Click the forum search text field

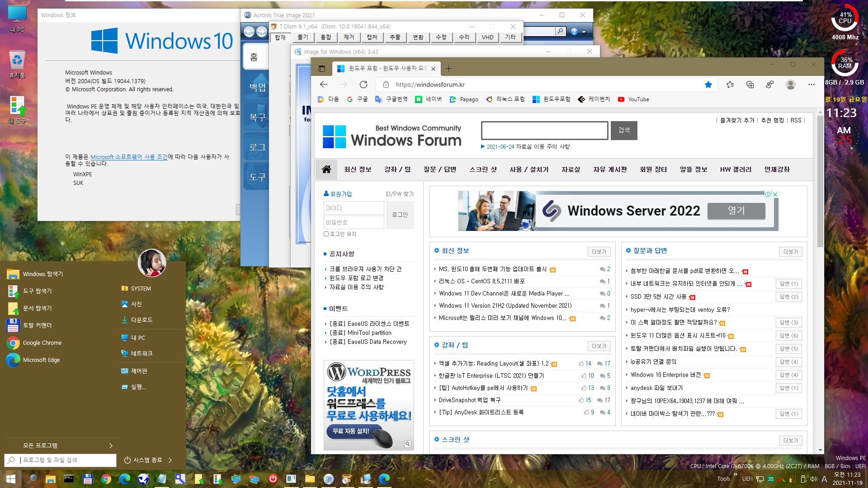(x=544, y=131)
